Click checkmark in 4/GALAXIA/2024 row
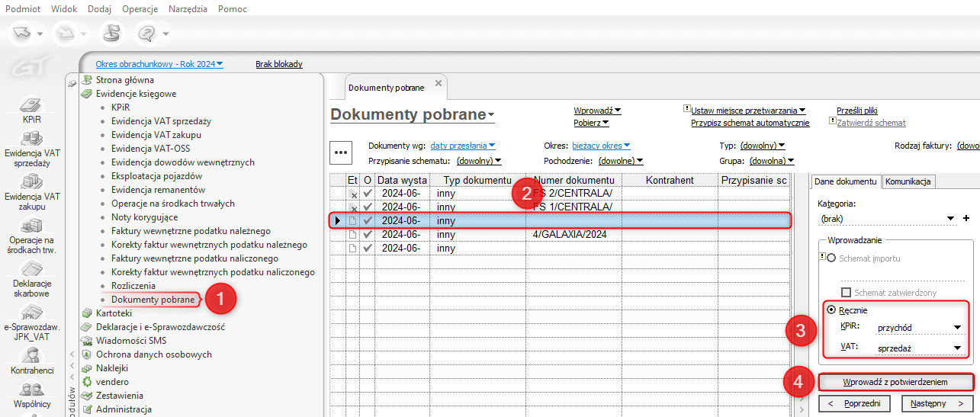The width and height of the screenshot is (980, 417). 368,235
